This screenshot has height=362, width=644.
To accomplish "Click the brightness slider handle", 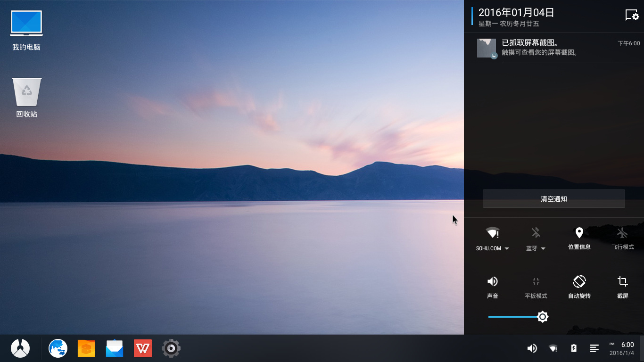I will point(543,317).
